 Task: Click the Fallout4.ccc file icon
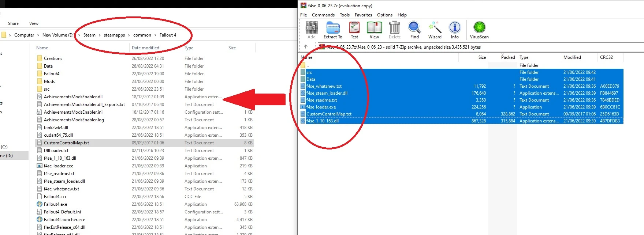(x=40, y=196)
